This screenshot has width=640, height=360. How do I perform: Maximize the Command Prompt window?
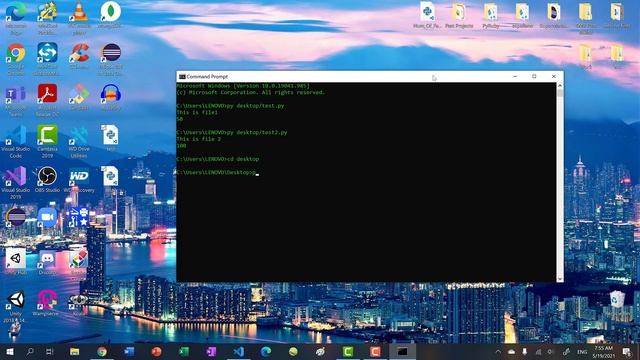[534, 76]
